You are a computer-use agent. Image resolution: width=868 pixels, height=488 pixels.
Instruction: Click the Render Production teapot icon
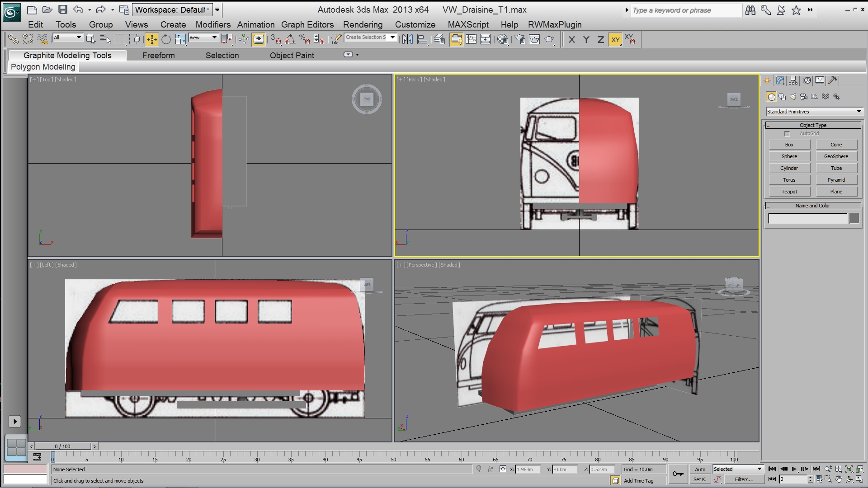549,40
